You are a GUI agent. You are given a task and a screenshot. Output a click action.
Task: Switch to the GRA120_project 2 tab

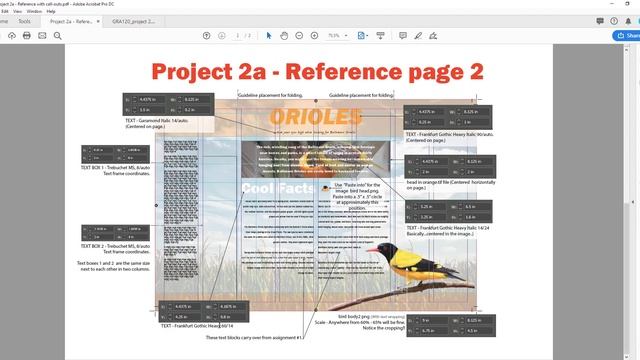pos(133,21)
